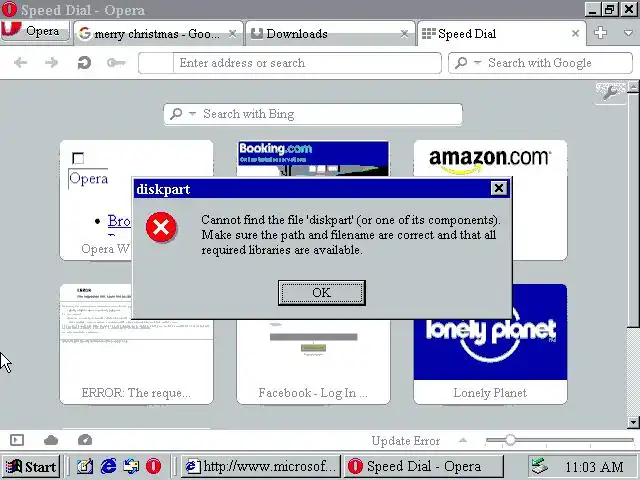Expand the Bing search engine dropdown
The width and height of the screenshot is (640, 480).
(192, 113)
